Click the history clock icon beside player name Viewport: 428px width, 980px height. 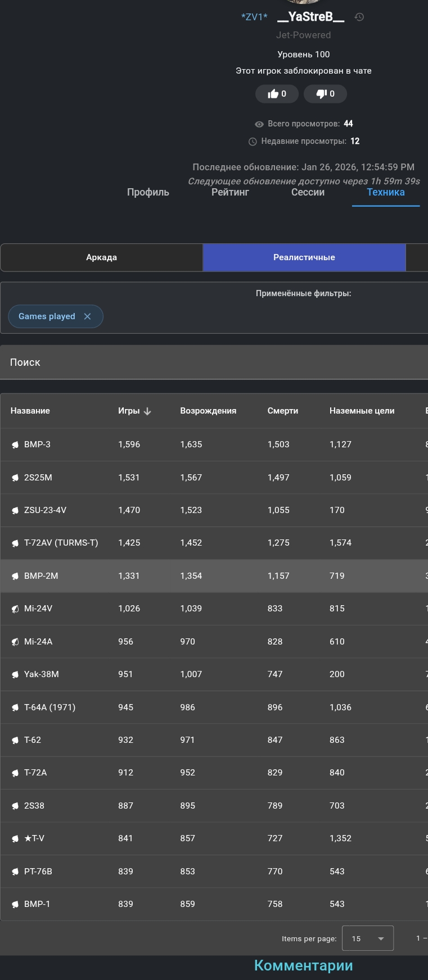coord(359,17)
